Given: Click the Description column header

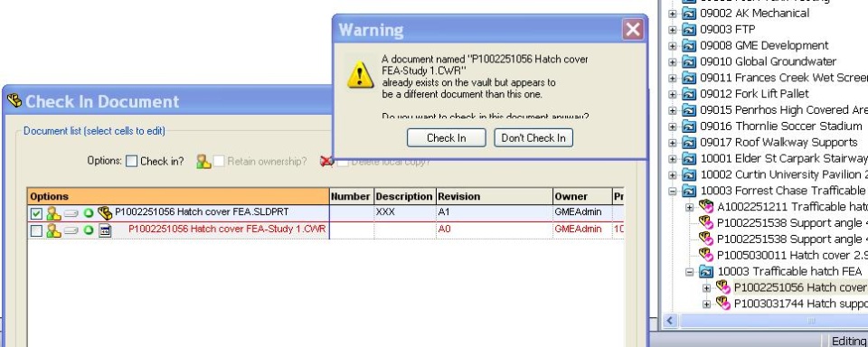Looking at the screenshot, I should [x=405, y=196].
